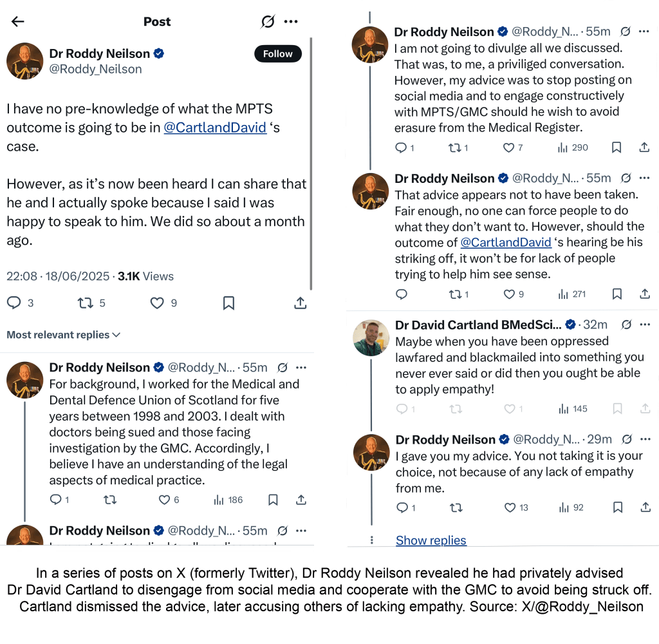Open David Cartland's profile picture
This screenshot has width=659, height=644.
pos(371,337)
